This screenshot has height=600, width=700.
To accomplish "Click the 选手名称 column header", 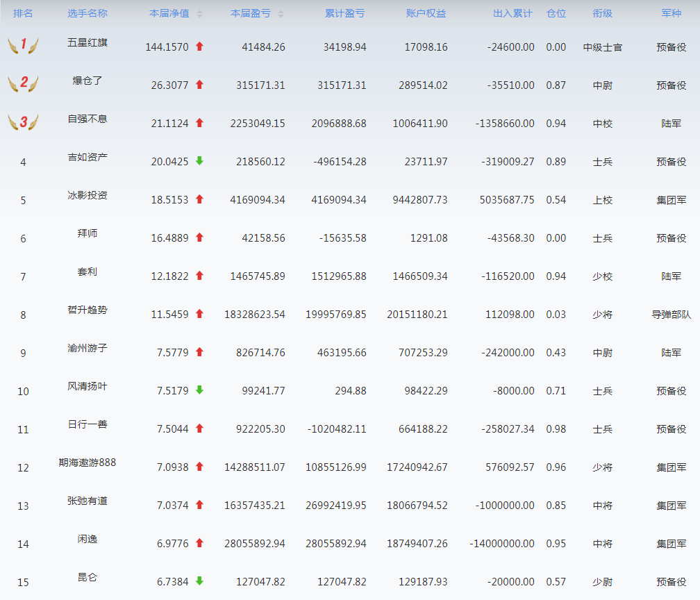I will click(x=87, y=13).
